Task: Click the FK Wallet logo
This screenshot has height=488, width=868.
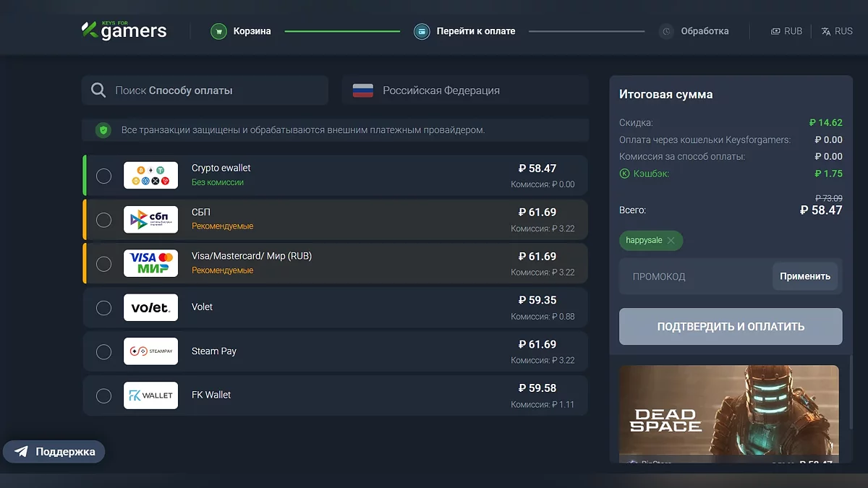Action: [x=150, y=395]
